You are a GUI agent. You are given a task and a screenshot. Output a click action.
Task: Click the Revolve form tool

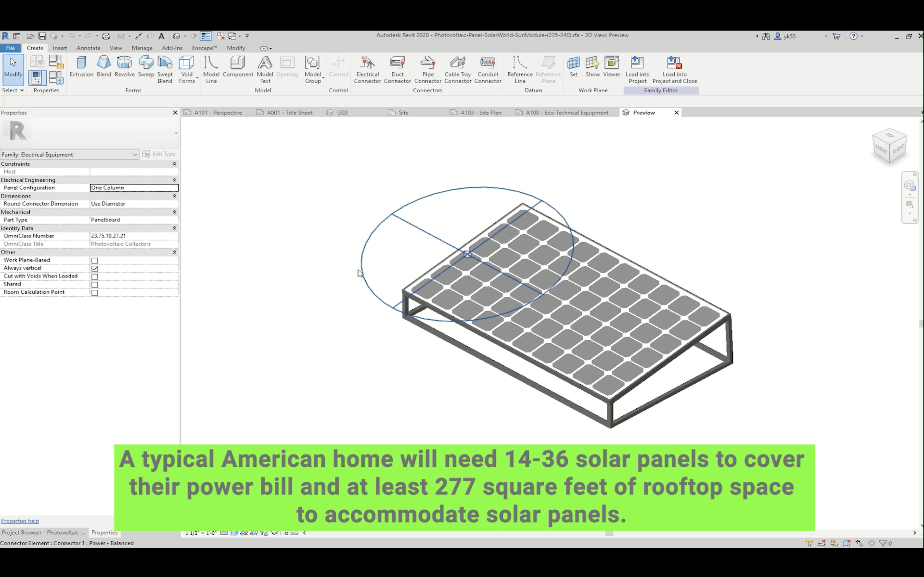tap(124, 67)
